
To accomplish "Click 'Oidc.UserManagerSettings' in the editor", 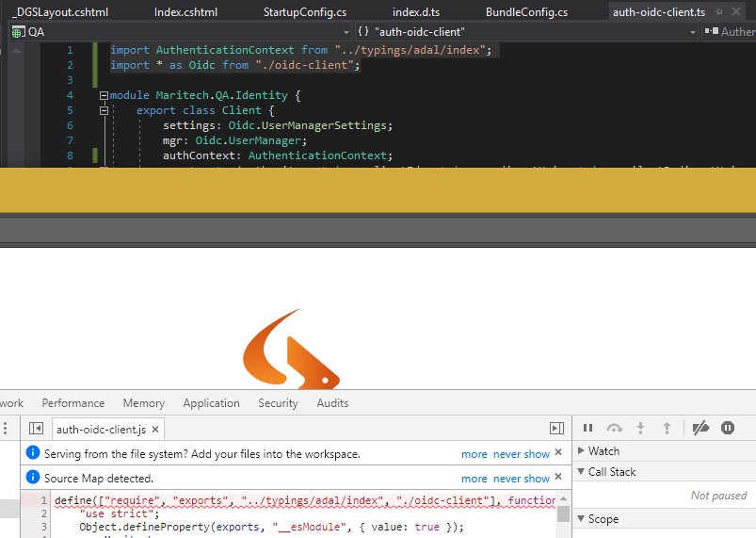I will [x=308, y=125].
